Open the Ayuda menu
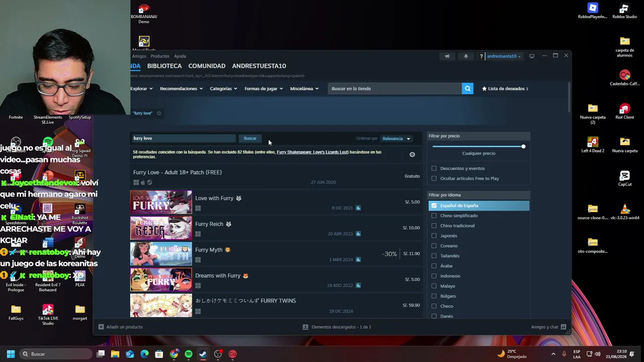Screen dimensions: 644x362 coord(180,56)
